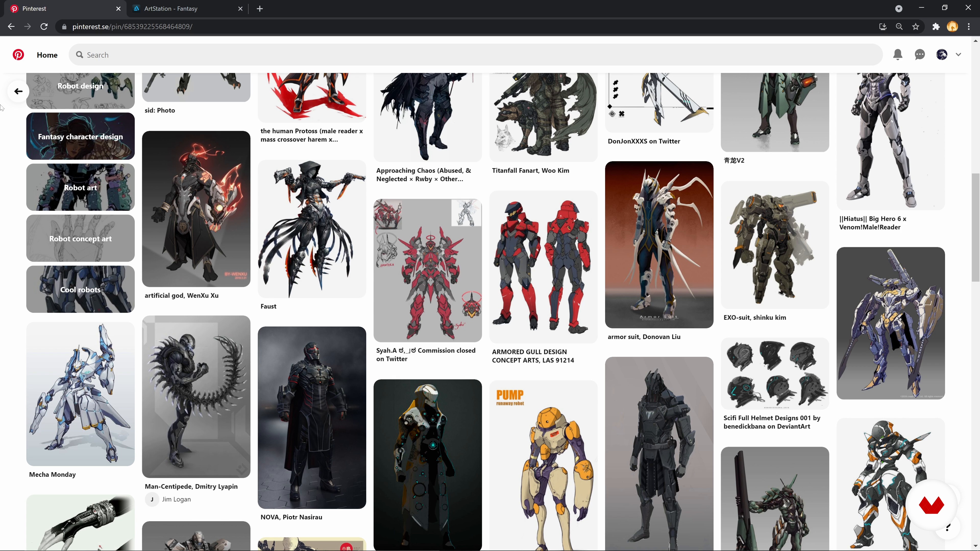
Task: Click the back arrow circle button
Action: pos(18,91)
